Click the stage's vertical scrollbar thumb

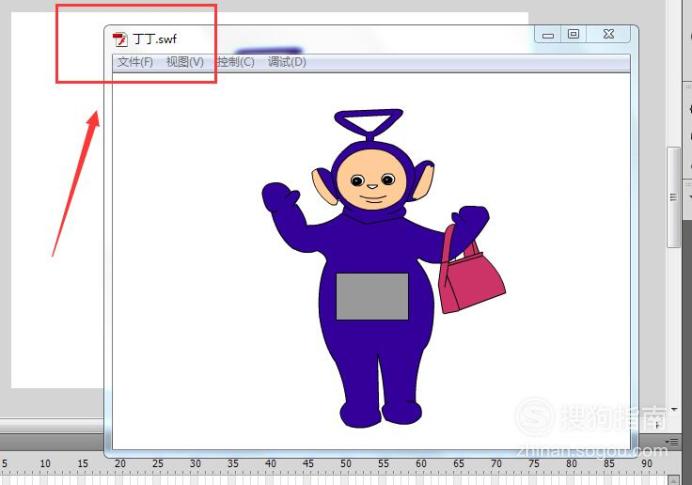point(673,197)
